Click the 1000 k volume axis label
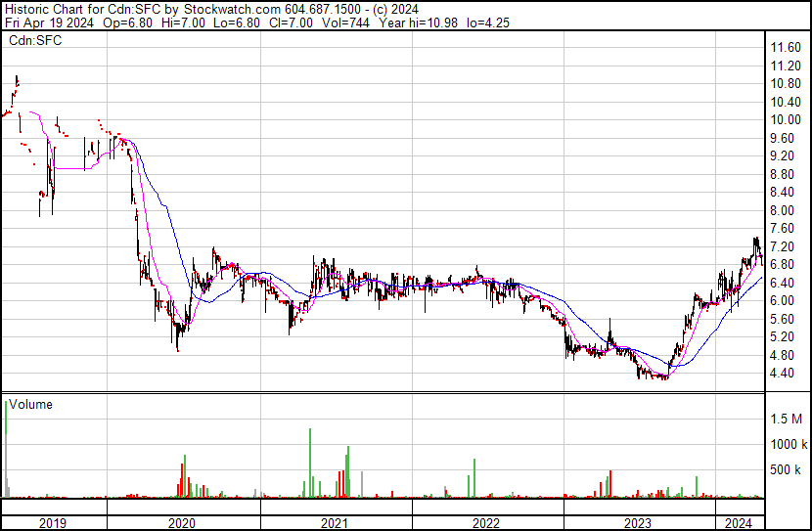Viewport: 812px width, 531px height. tap(787, 444)
